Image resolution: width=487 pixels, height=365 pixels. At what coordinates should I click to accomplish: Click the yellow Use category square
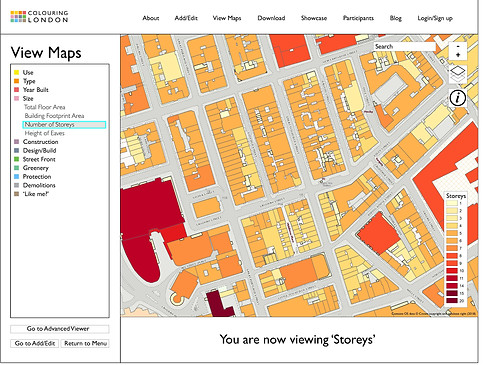(16, 72)
